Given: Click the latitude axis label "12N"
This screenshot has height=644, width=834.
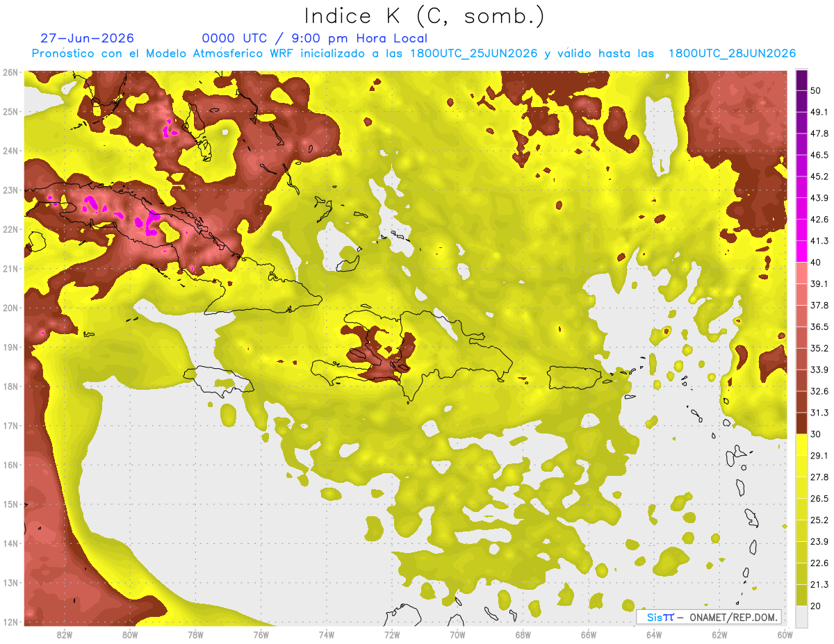Looking at the screenshot, I should [10, 622].
